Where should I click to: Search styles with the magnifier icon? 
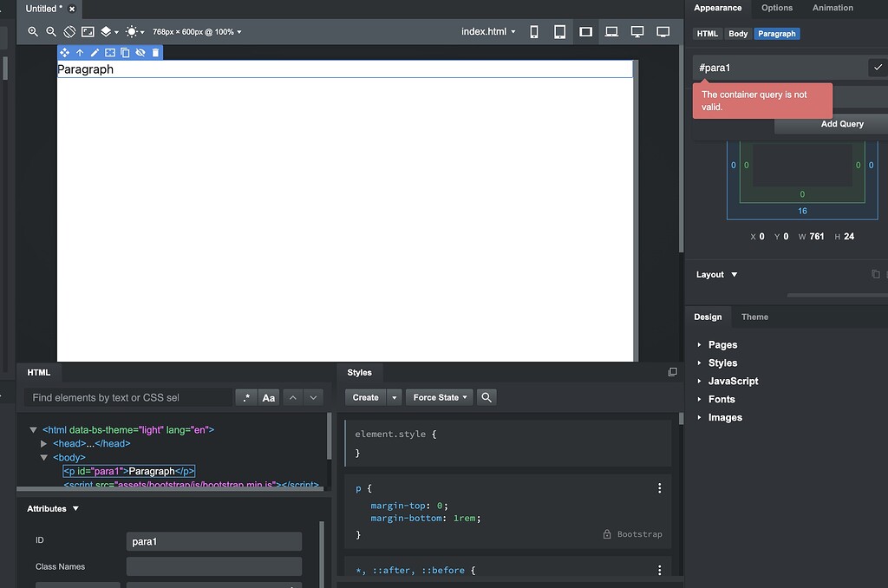tap(486, 397)
